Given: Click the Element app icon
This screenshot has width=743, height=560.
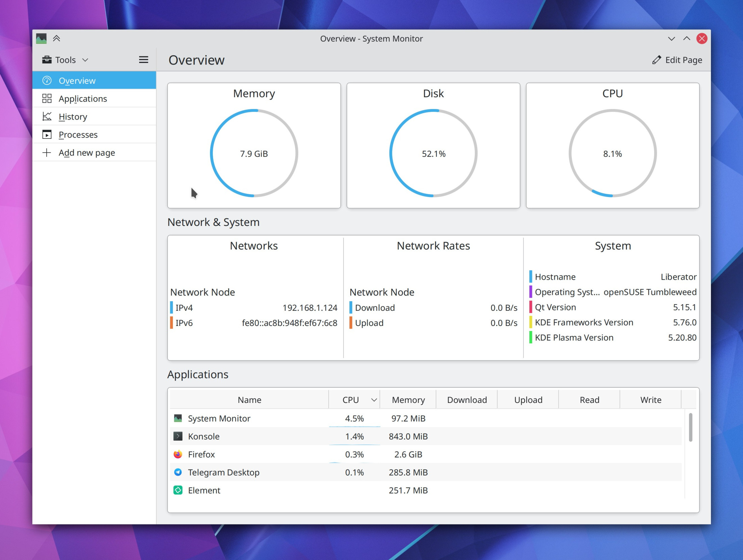Looking at the screenshot, I should click(178, 490).
